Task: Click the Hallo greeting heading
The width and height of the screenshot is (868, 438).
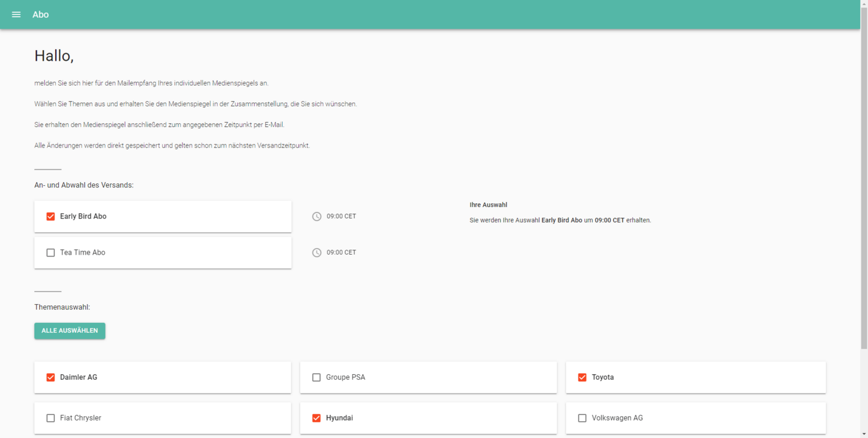Action: click(x=54, y=56)
